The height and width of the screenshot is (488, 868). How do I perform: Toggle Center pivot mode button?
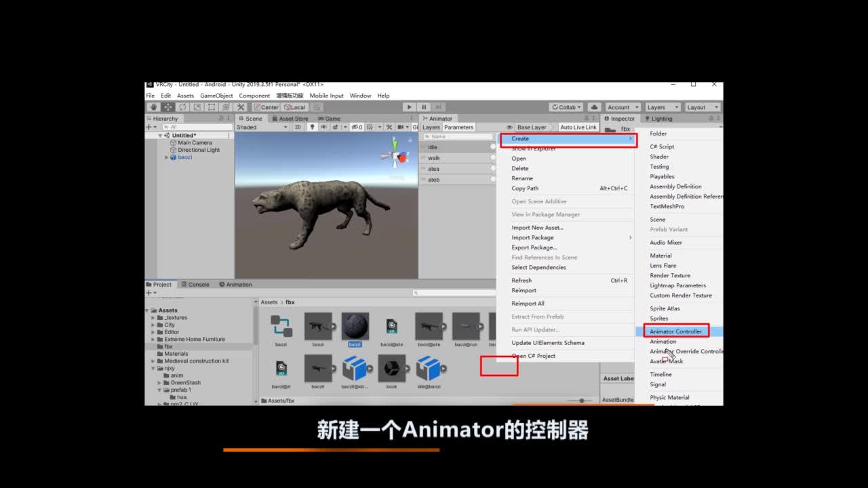coord(266,107)
